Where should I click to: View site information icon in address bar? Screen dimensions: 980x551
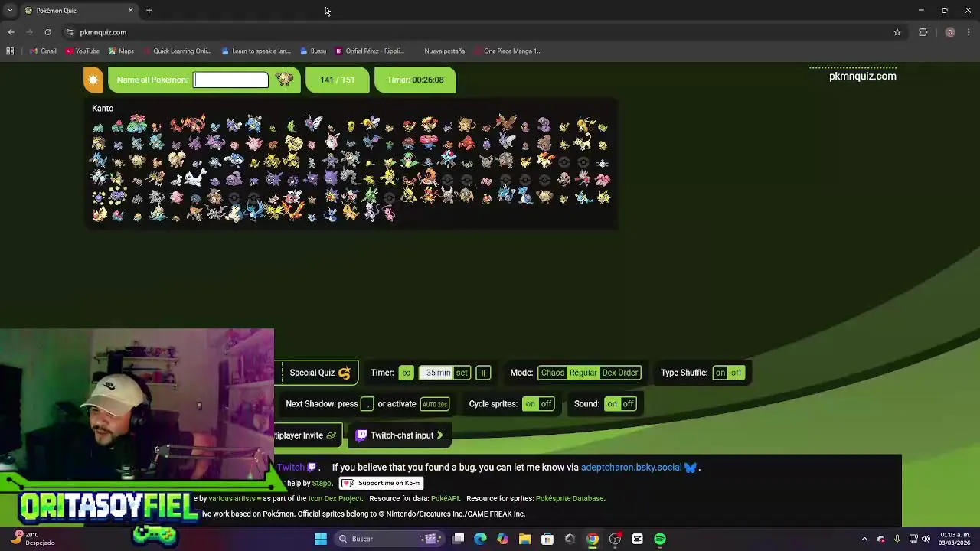pos(70,32)
